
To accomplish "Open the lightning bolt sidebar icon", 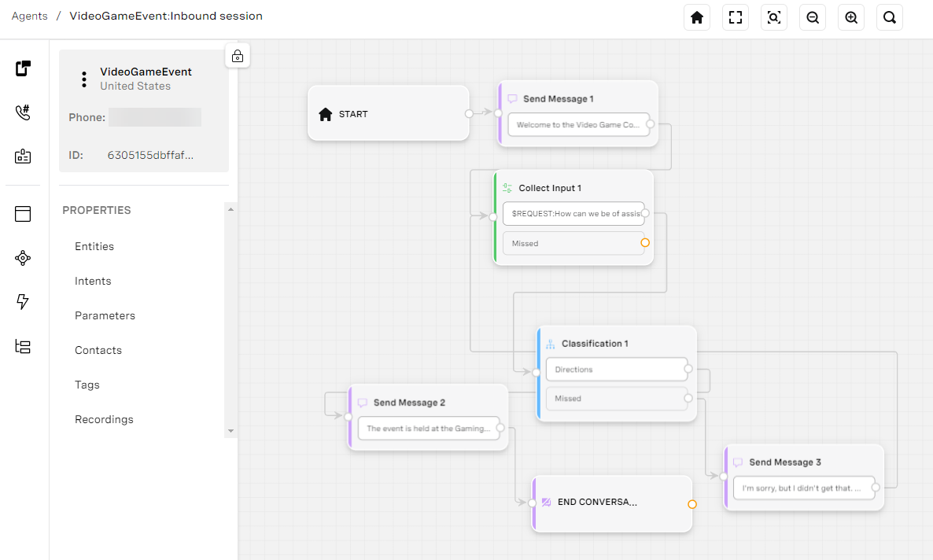I will tap(23, 302).
